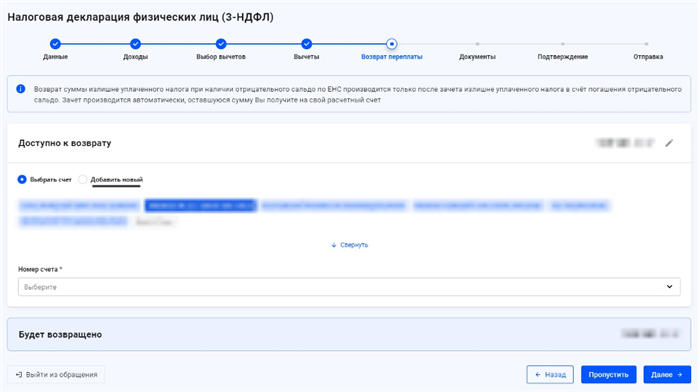Click the 'Доступно к возврату' heading

click(x=65, y=143)
